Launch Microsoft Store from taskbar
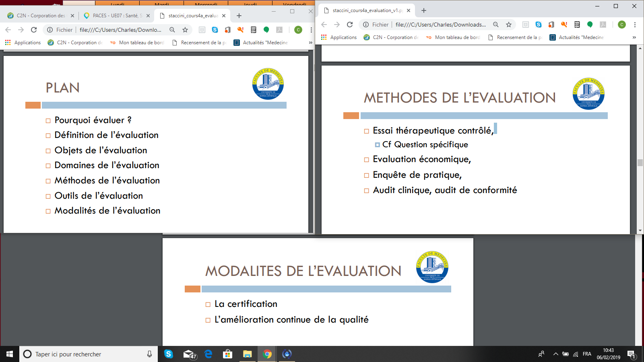Screen dimensions: 644x362 click(228, 354)
